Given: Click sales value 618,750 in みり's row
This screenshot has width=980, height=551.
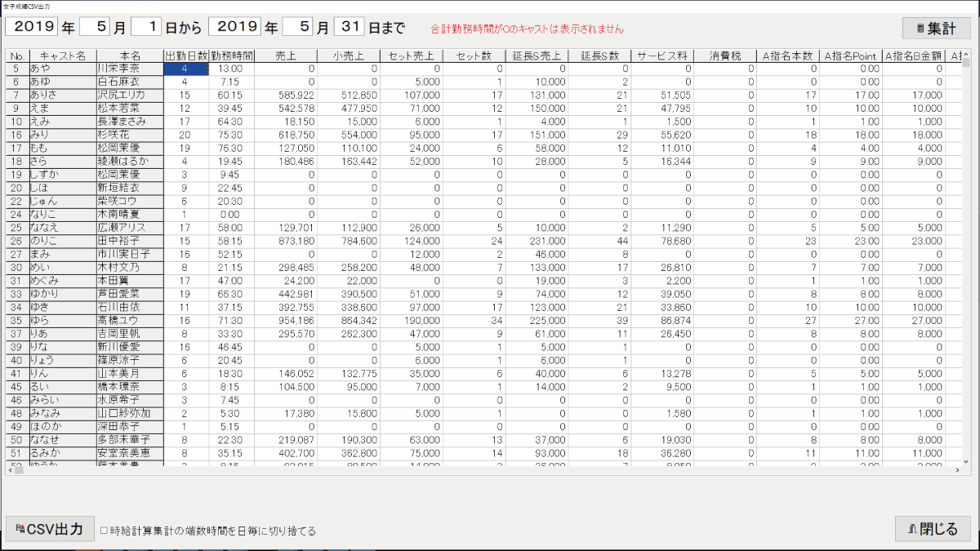Looking at the screenshot, I should [x=286, y=135].
